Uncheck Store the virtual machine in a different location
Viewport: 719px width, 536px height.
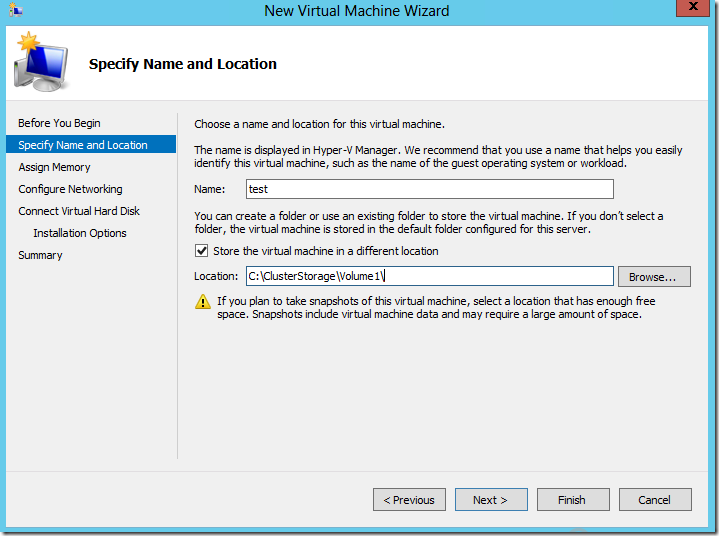(201, 251)
